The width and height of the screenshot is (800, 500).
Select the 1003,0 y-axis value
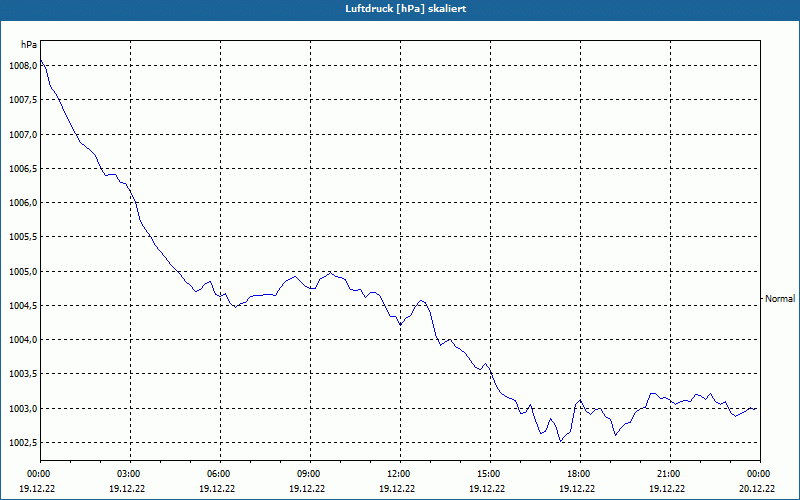click(23, 409)
